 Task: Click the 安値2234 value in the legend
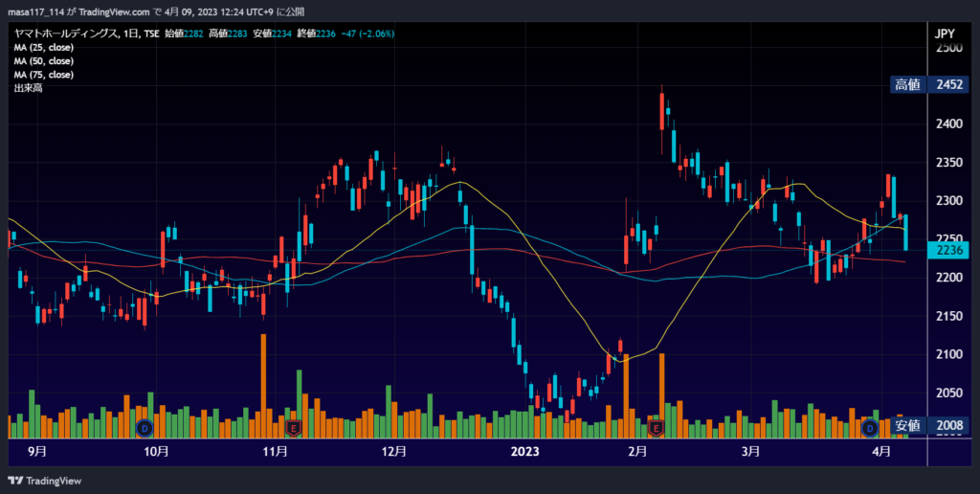272,34
